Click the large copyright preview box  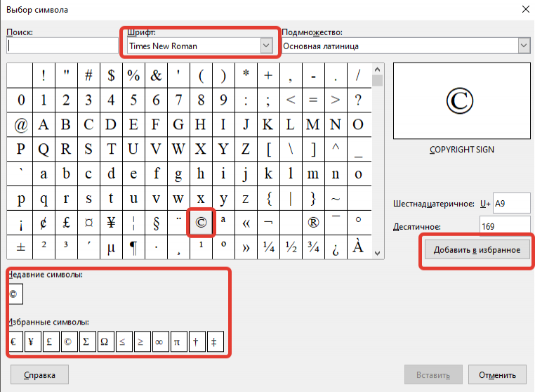(462, 100)
